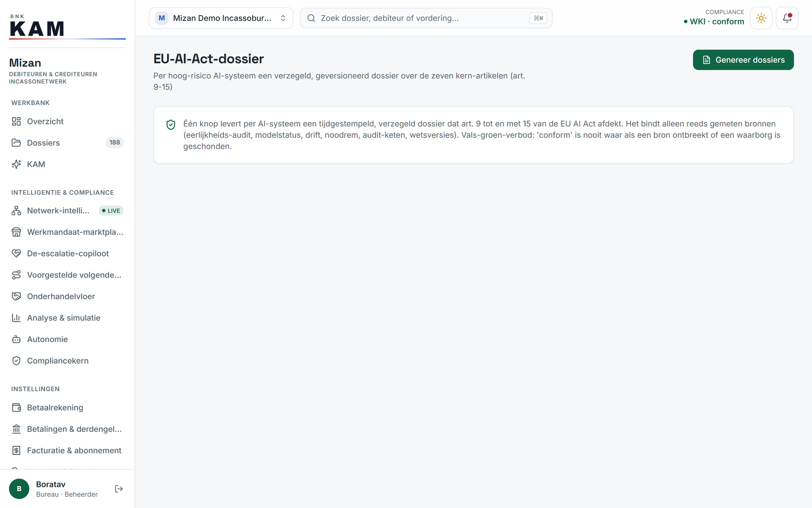Focus the Zoek dossier search field

pos(426,18)
